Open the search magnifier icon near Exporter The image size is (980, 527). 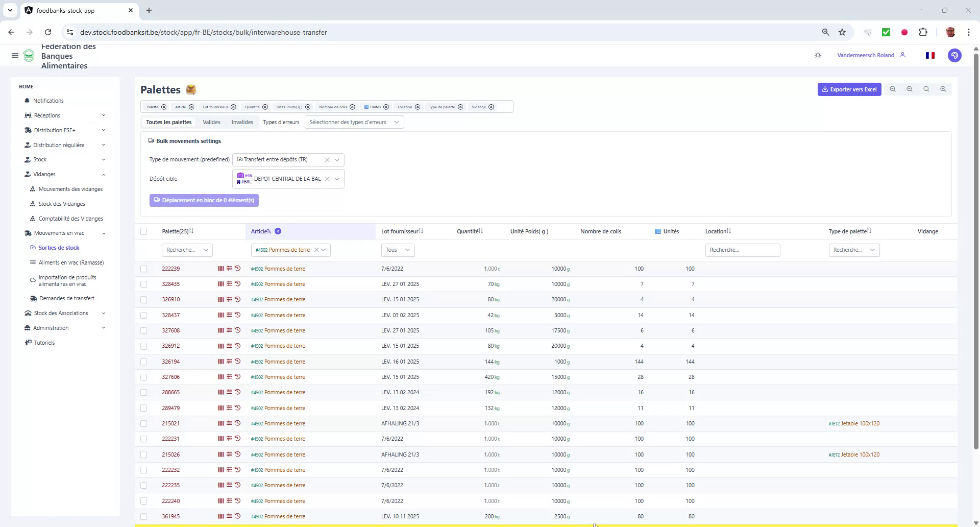tap(926, 89)
